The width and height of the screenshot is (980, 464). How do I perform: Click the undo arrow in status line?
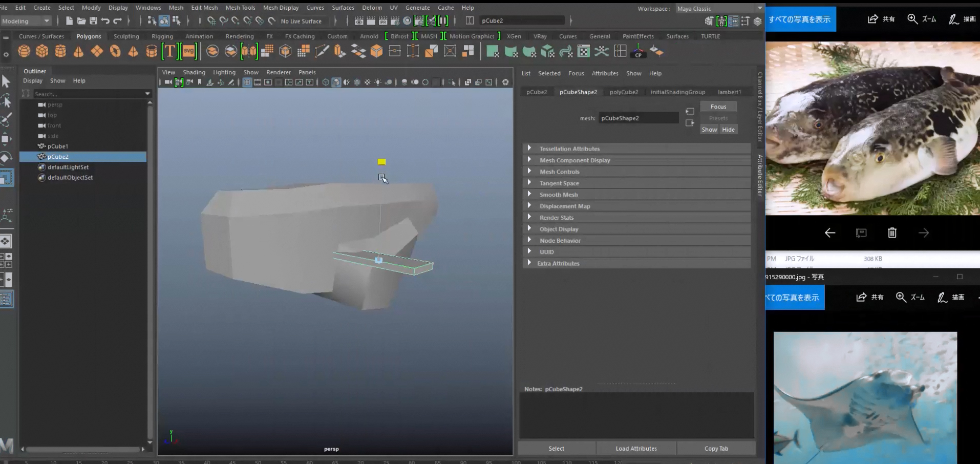click(105, 21)
